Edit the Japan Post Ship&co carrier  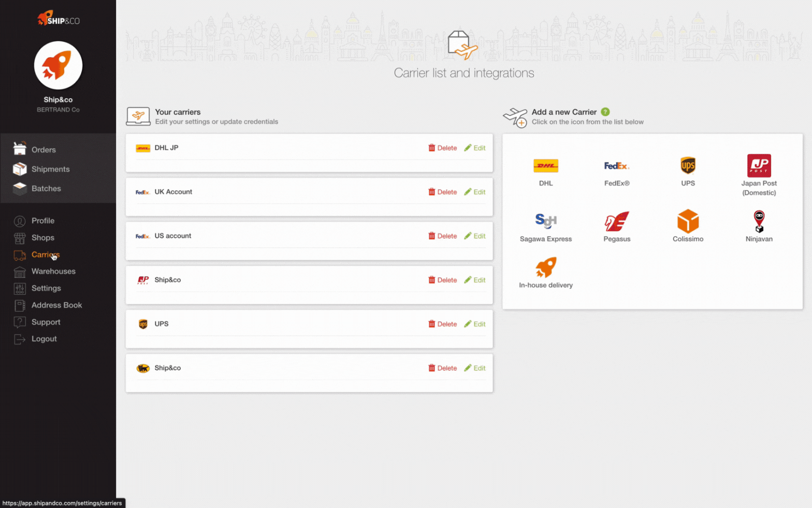click(x=475, y=280)
